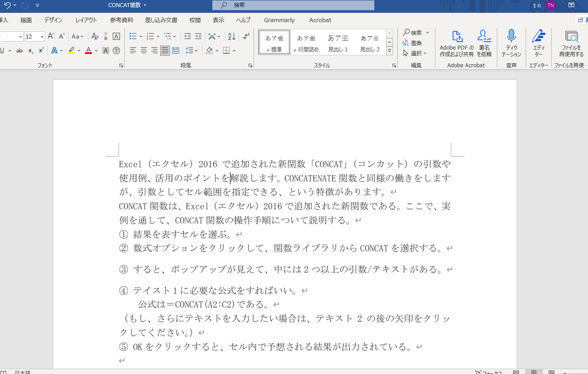Sort the selected text A to Z
Image resolution: width=588 pixels, height=374 pixels.
(232, 36)
